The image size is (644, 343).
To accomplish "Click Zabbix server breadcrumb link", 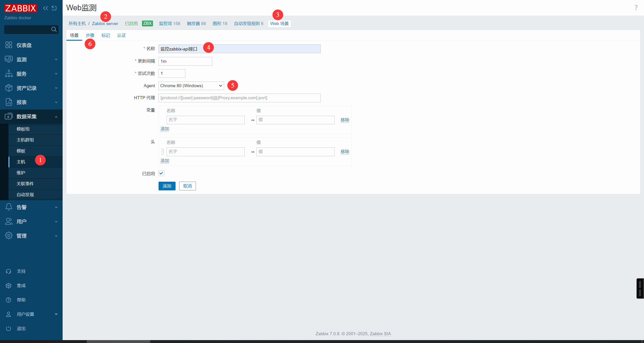I will click(x=105, y=23).
